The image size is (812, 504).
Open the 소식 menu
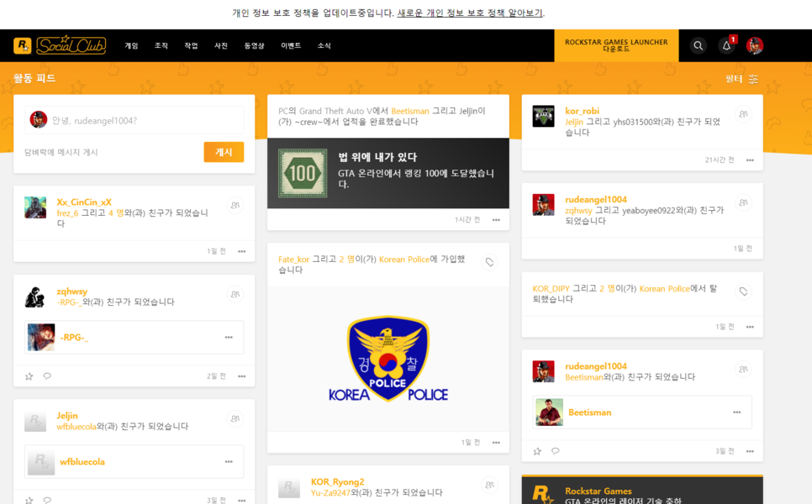coord(324,45)
